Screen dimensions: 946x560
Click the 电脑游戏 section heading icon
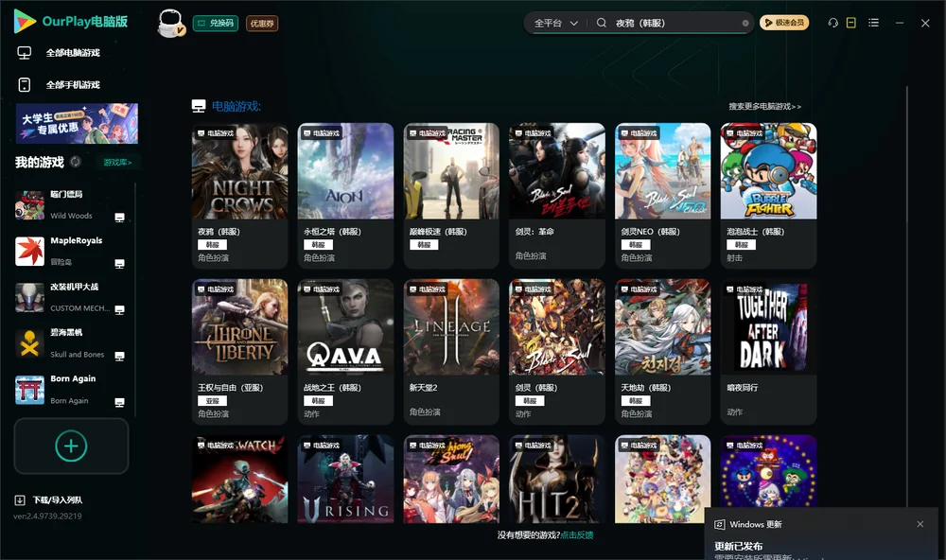pyautogui.click(x=199, y=106)
